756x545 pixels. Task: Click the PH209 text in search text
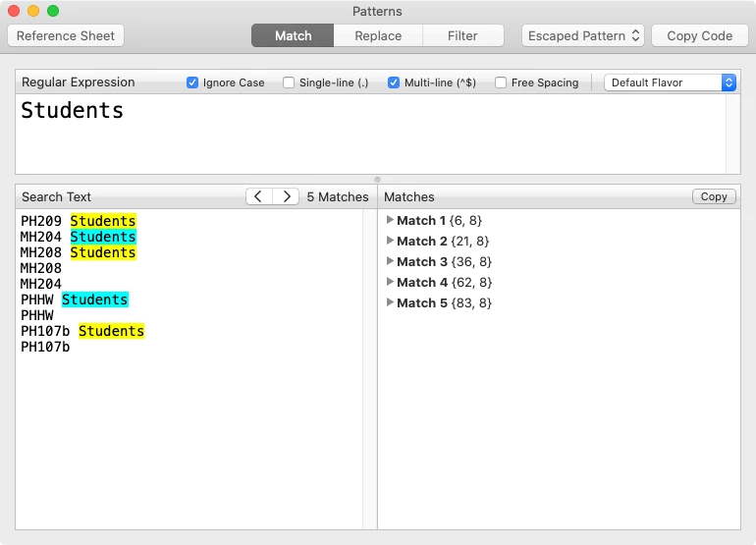click(x=41, y=221)
